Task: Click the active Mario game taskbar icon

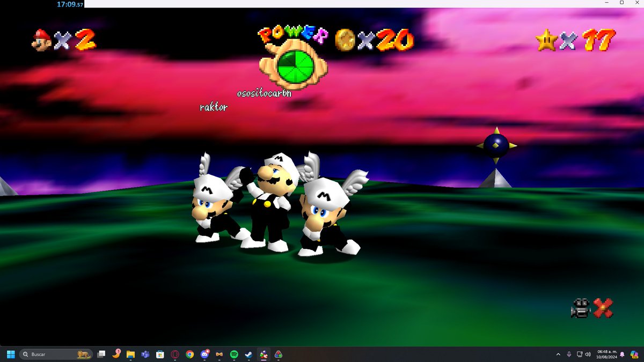Action: click(264, 354)
